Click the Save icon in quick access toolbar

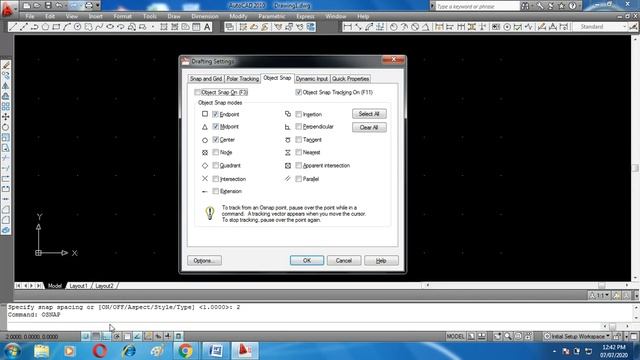coord(48,6)
